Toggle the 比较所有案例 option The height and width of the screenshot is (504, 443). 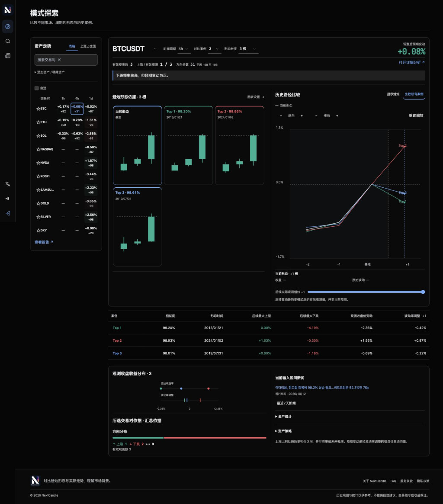(x=414, y=94)
